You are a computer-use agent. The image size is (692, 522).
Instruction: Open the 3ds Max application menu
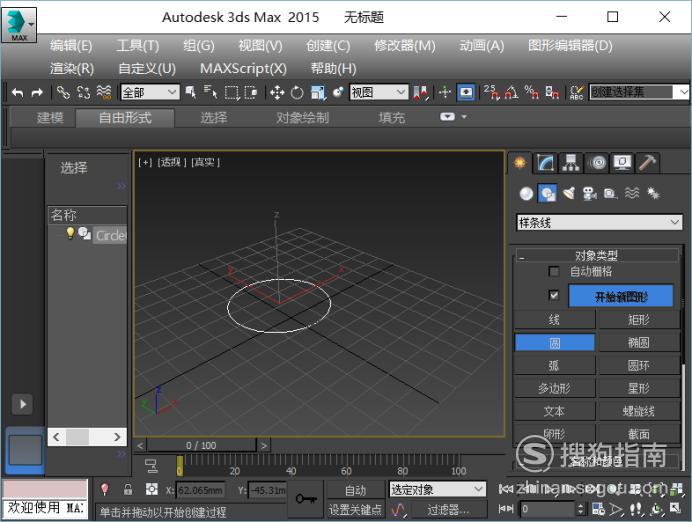point(19,24)
